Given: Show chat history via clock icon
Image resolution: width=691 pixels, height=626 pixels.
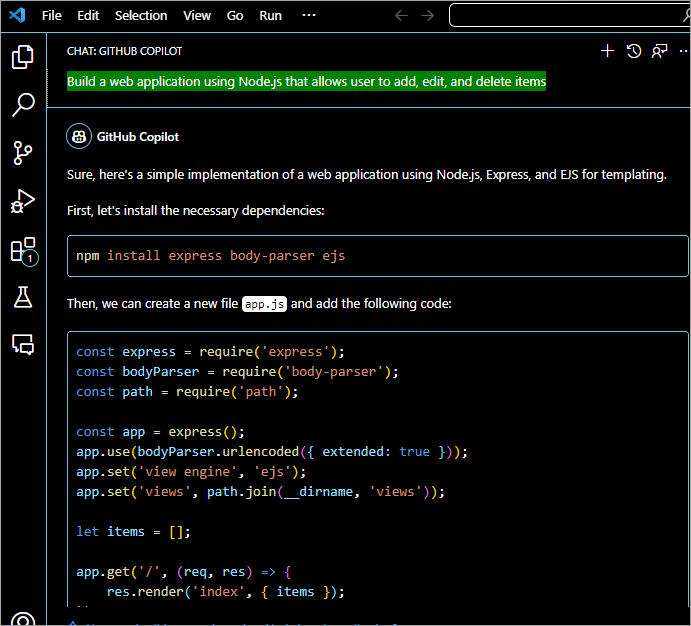Looking at the screenshot, I should (634, 51).
